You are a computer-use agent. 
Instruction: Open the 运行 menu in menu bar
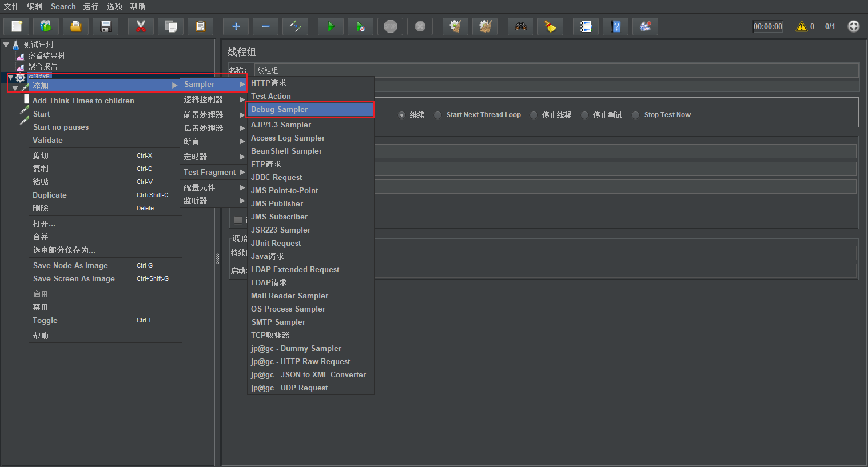(91, 6)
